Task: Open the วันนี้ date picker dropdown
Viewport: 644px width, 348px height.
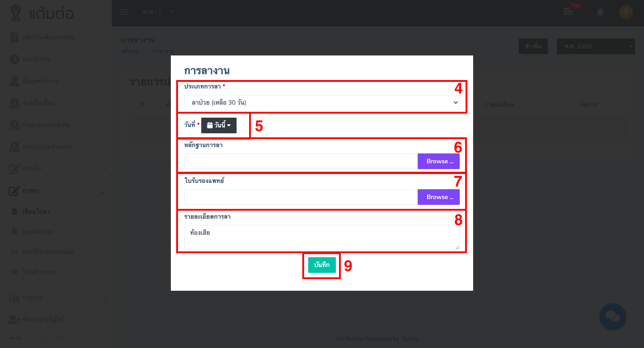Action: click(219, 126)
